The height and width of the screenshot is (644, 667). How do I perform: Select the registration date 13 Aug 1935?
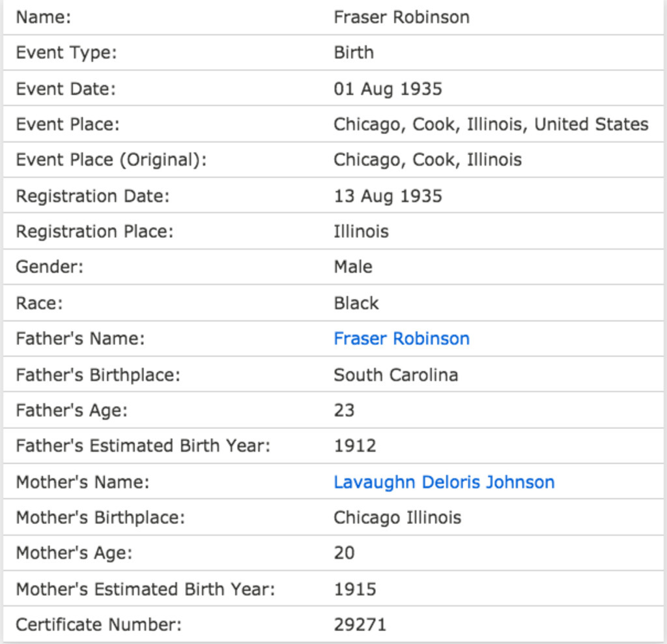[388, 196]
